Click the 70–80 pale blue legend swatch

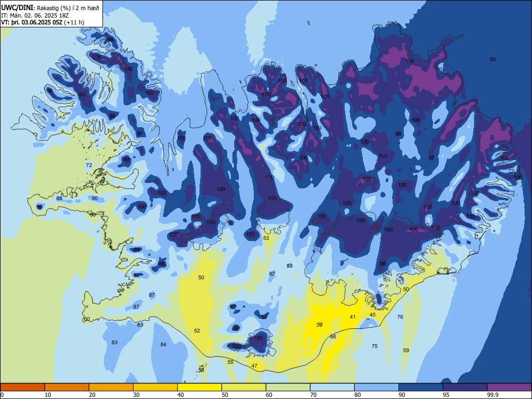point(332,387)
